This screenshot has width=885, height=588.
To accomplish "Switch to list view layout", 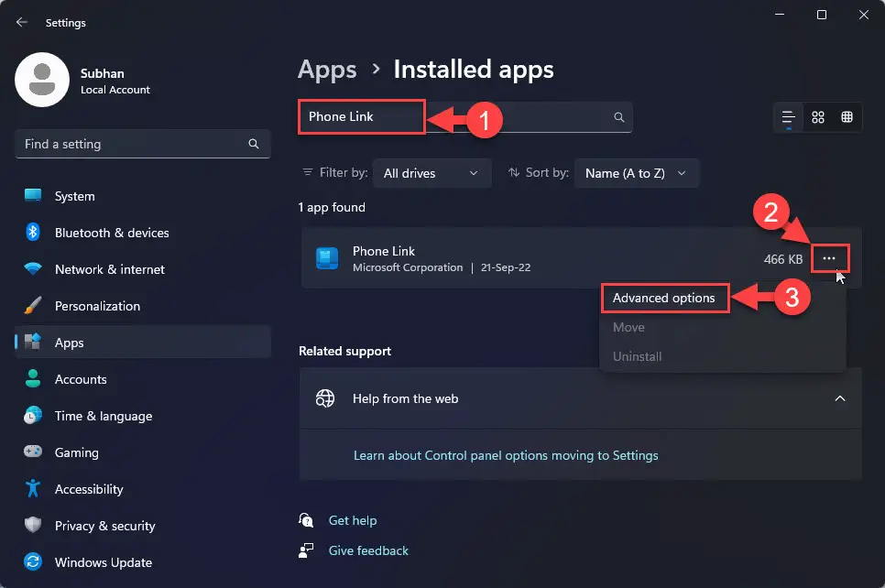I will pyautogui.click(x=788, y=117).
